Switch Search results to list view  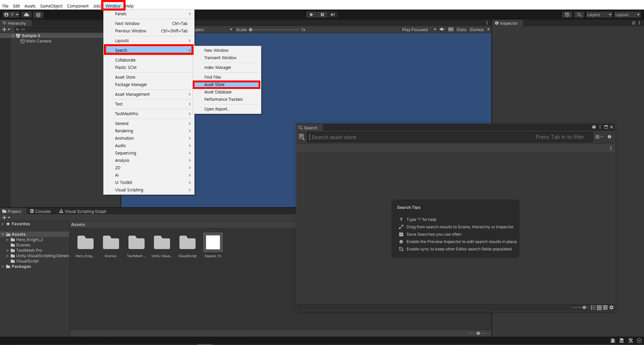[593, 307]
